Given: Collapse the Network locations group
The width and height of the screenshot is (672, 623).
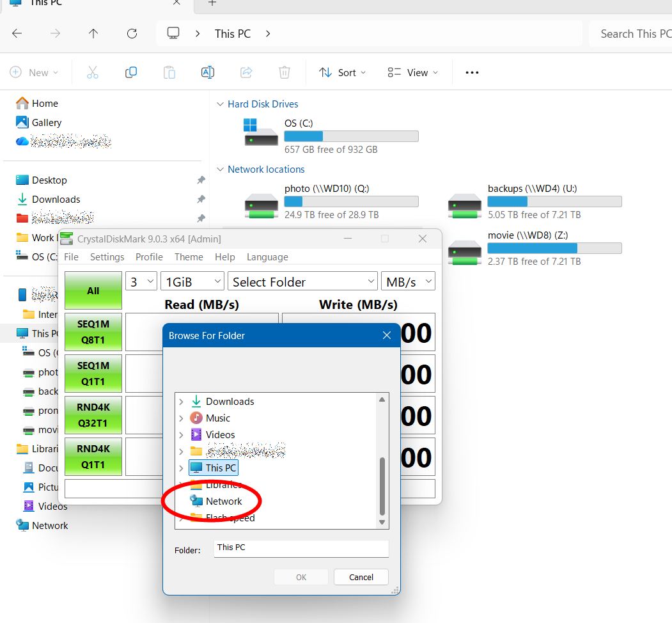Looking at the screenshot, I should click(x=221, y=170).
